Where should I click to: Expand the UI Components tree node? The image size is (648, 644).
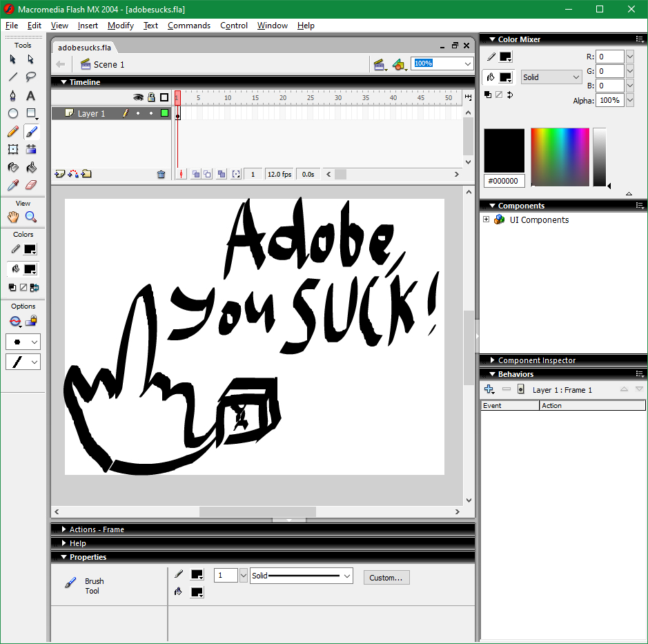[x=486, y=219]
